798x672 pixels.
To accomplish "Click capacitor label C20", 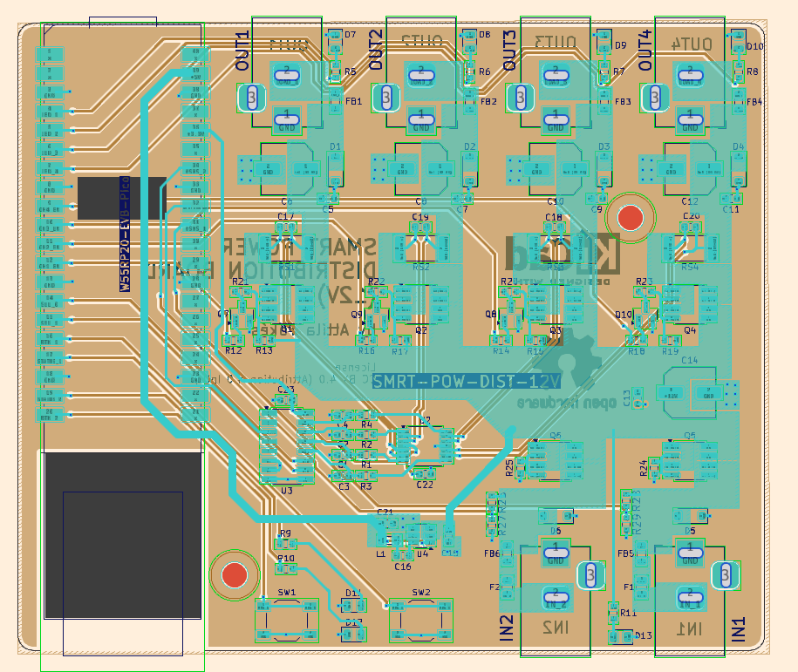I will [x=691, y=215].
